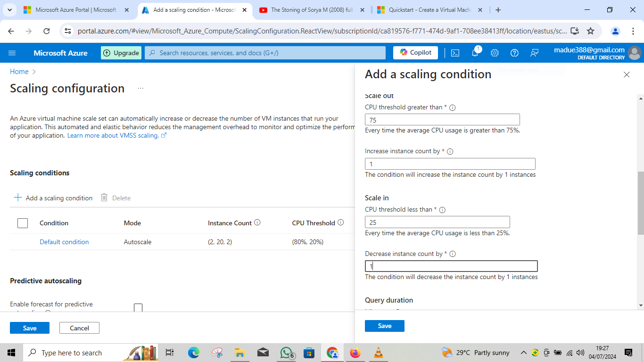644x362 pixels.
Task: Open the Azure help and support icon
Action: 514,53
